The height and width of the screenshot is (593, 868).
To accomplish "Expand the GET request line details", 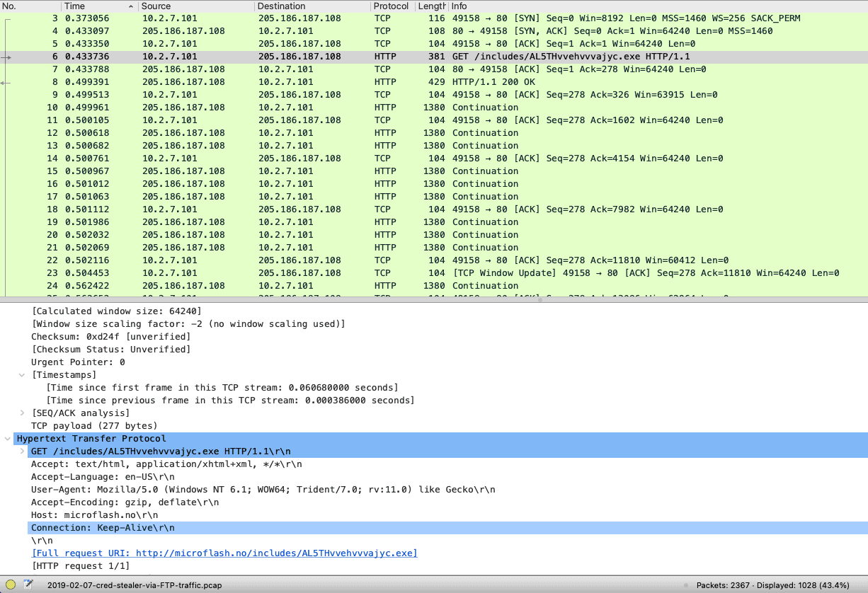I will 22,451.
